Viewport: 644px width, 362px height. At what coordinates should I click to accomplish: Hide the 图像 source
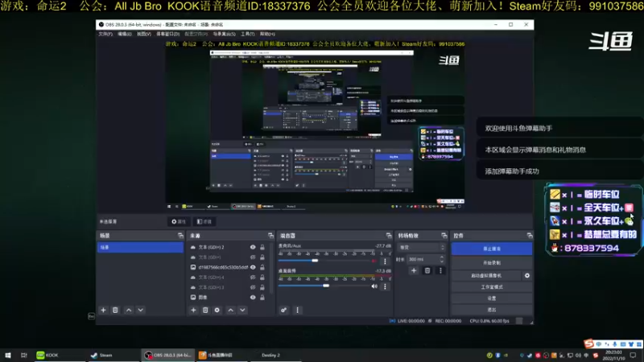click(x=253, y=297)
